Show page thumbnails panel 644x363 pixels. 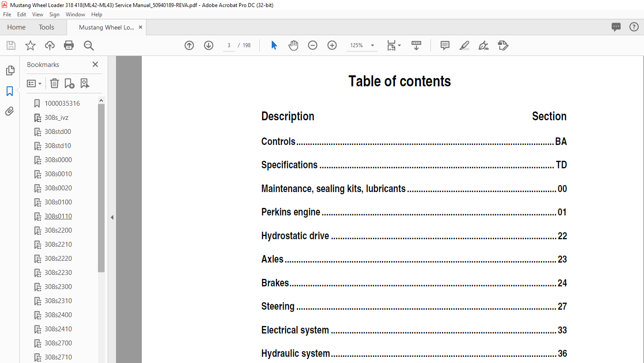pyautogui.click(x=10, y=70)
